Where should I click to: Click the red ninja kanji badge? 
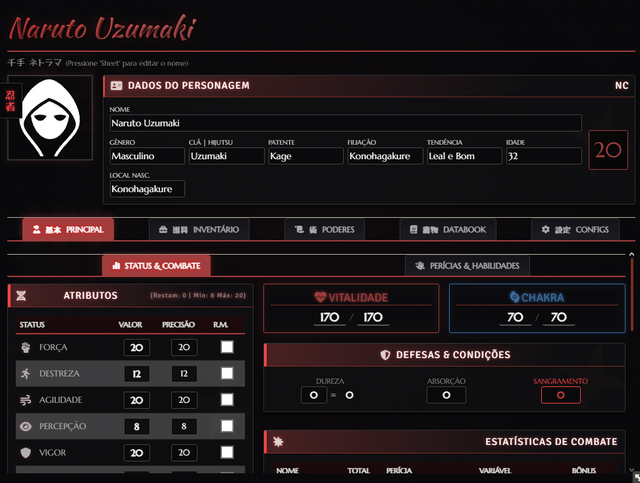tap(10, 101)
